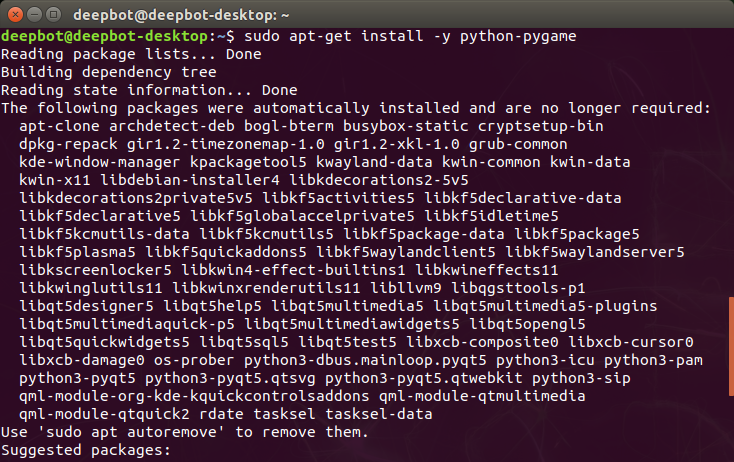Click the package name 'libkdecorations2-5v5'
734x462 pixels.
[379, 180]
